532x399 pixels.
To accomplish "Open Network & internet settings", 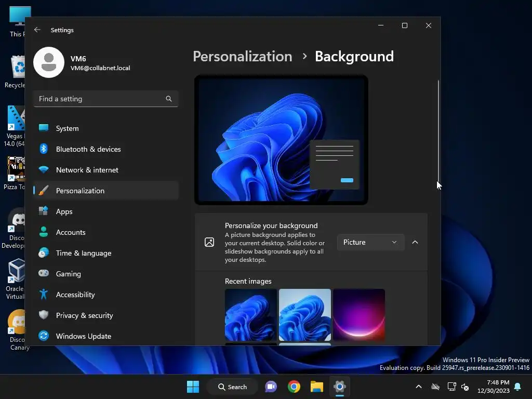I will [x=106, y=170].
